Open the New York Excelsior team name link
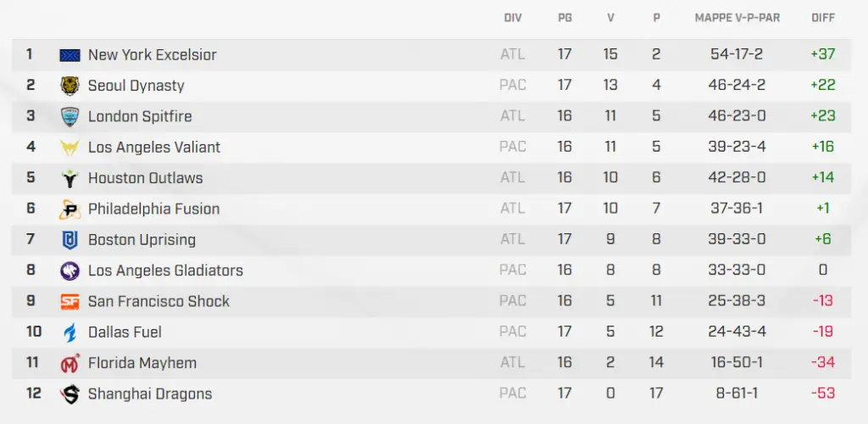Viewport: 868px width, 424px height. pyautogui.click(x=153, y=55)
